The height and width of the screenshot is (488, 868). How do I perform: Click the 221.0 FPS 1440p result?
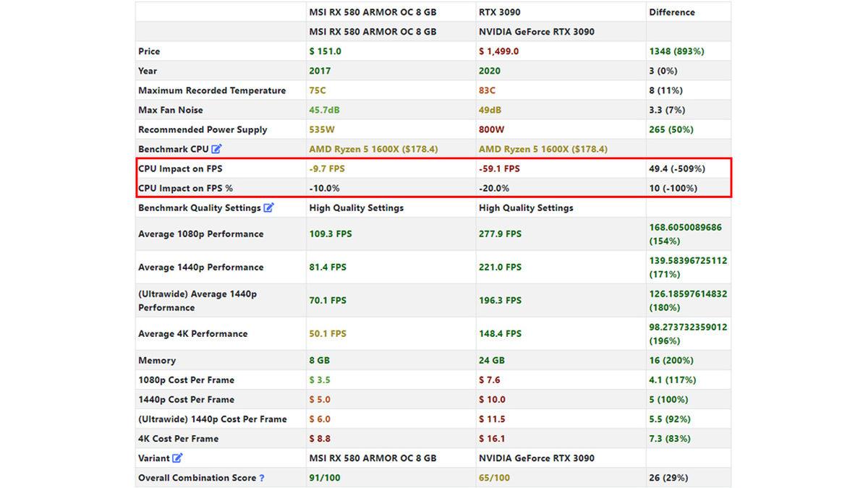[x=500, y=267]
